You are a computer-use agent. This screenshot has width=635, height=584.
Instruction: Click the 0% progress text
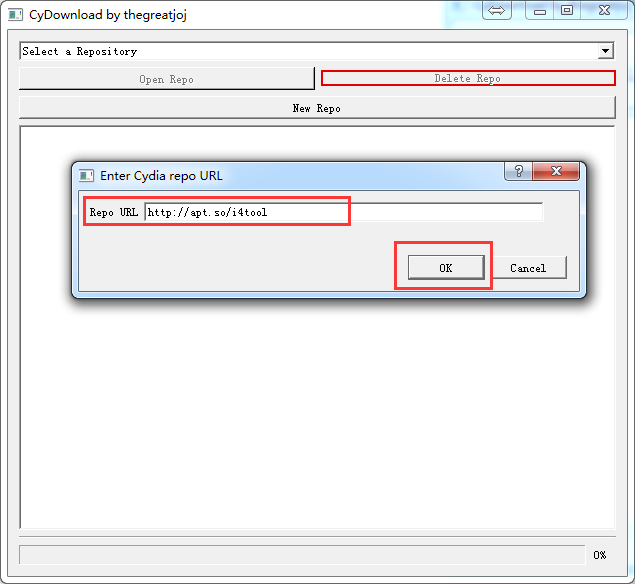[x=600, y=555]
